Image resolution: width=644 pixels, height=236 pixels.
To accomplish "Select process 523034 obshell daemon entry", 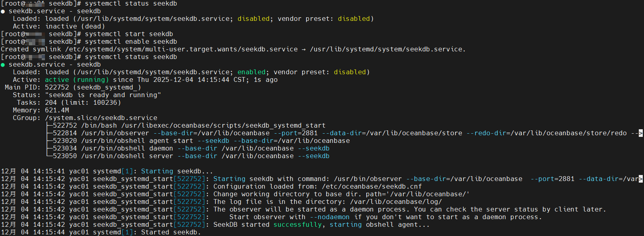I will pyautogui.click(x=191, y=149).
